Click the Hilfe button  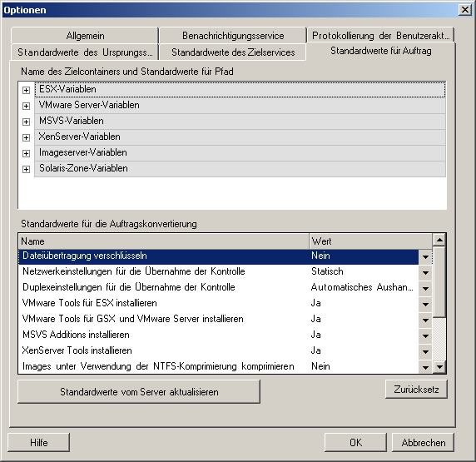tap(39, 443)
